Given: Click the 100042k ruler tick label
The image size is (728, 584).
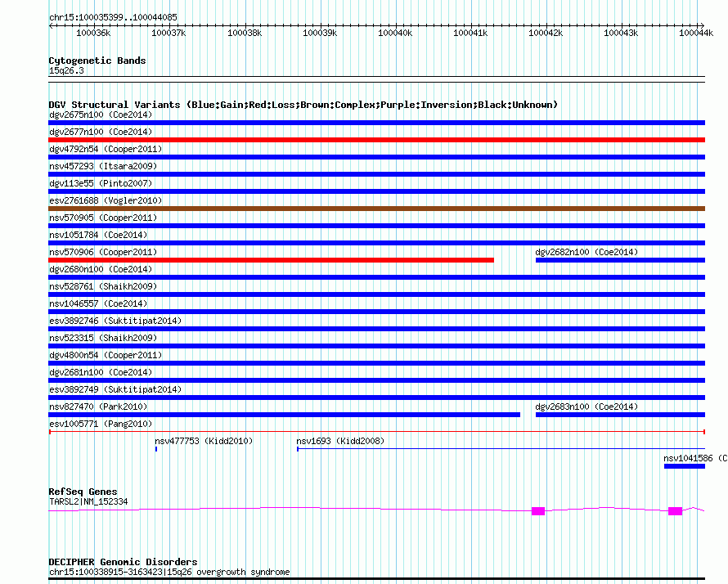Looking at the screenshot, I should point(546,33).
